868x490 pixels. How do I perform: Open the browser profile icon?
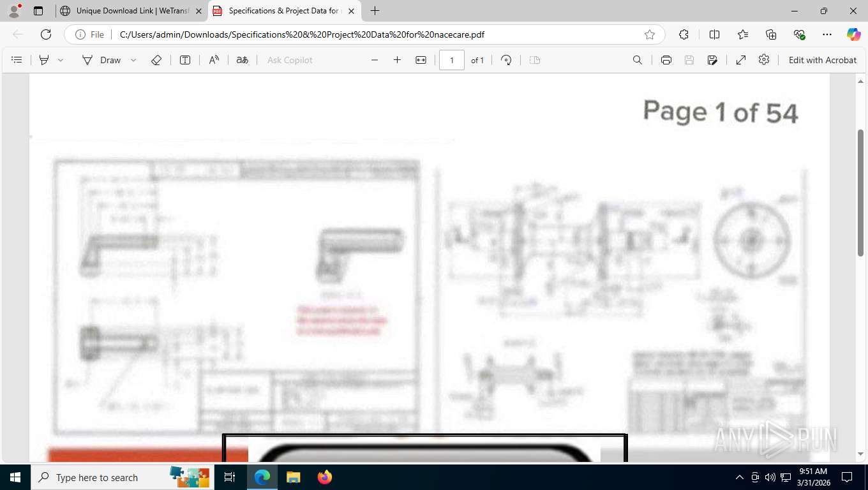coord(14,11)
